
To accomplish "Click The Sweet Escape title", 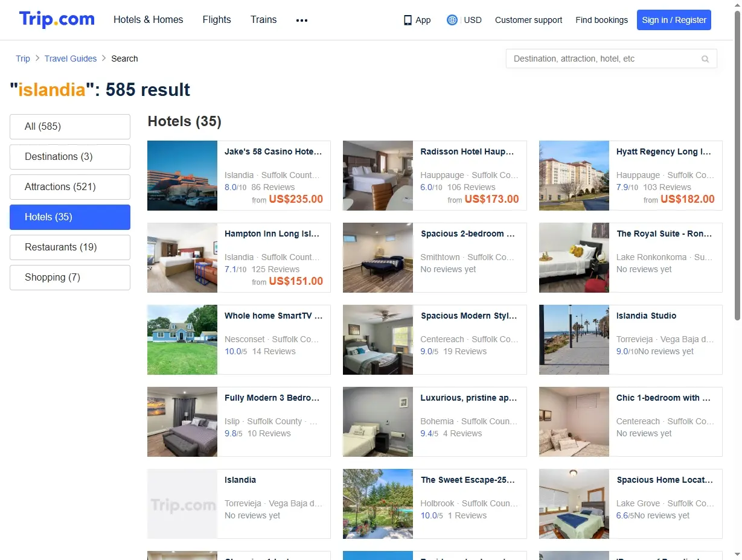I will [468, 480].
